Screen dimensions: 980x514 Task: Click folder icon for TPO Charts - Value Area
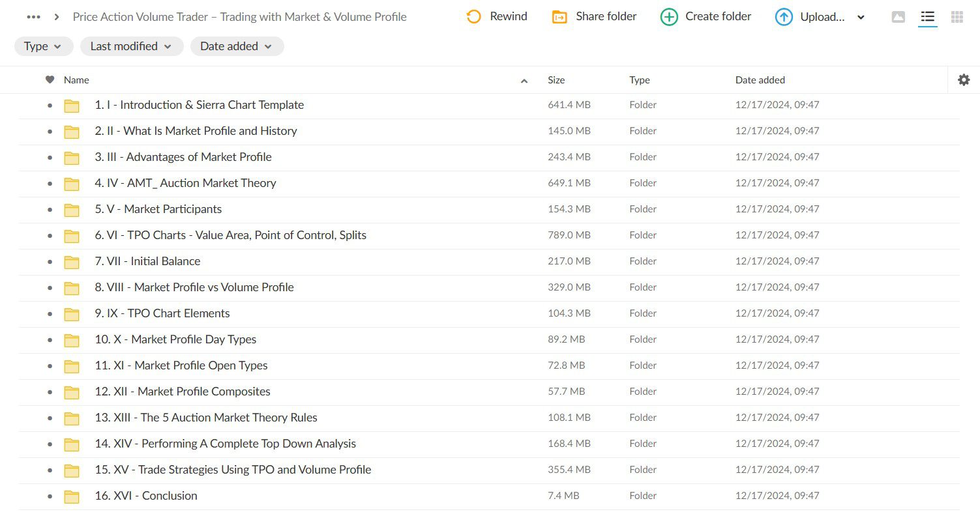pos(72,236)
